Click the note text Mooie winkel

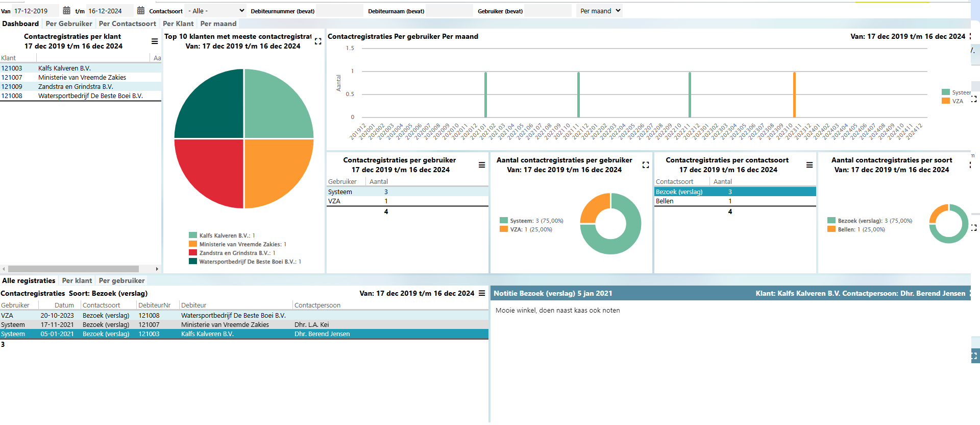click(557, 310)
